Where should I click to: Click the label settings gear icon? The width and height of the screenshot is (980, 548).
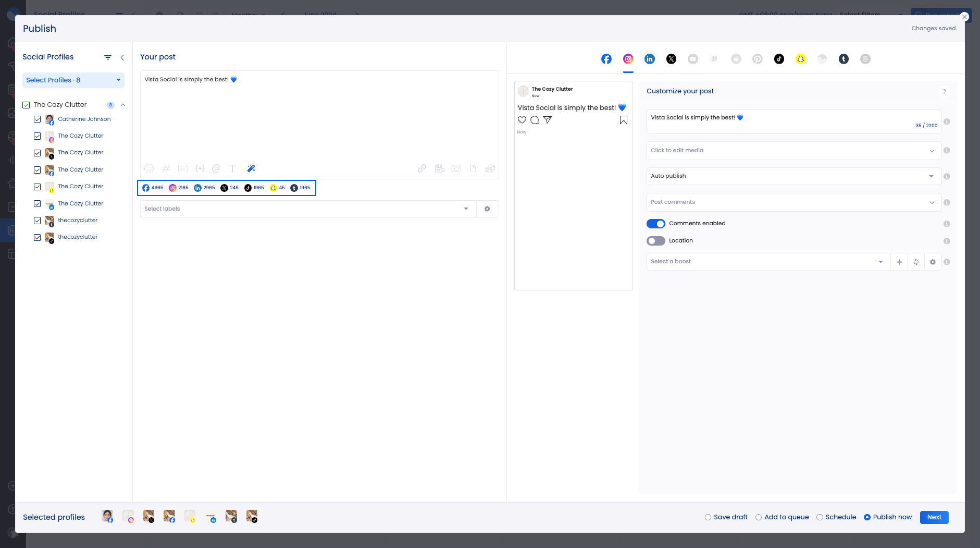click(x=487, y=209)
